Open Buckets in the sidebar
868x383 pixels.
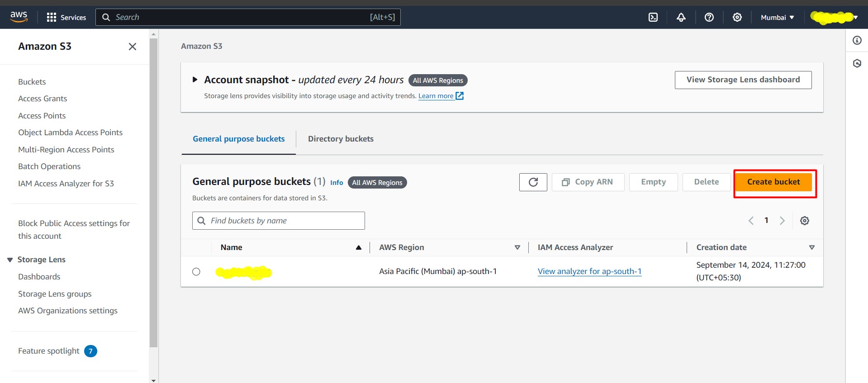point(32,82)
